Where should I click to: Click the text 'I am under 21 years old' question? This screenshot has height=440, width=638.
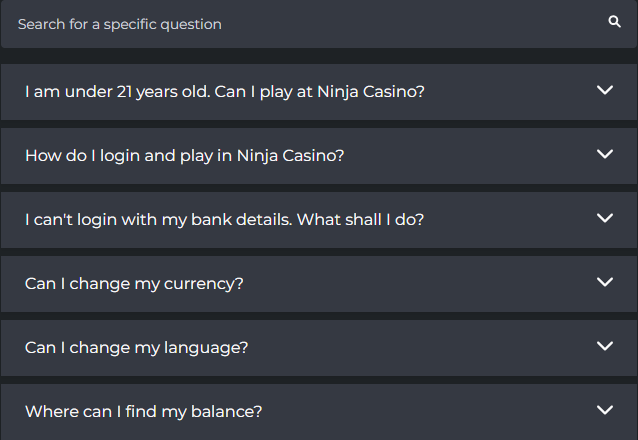[225, 92]
